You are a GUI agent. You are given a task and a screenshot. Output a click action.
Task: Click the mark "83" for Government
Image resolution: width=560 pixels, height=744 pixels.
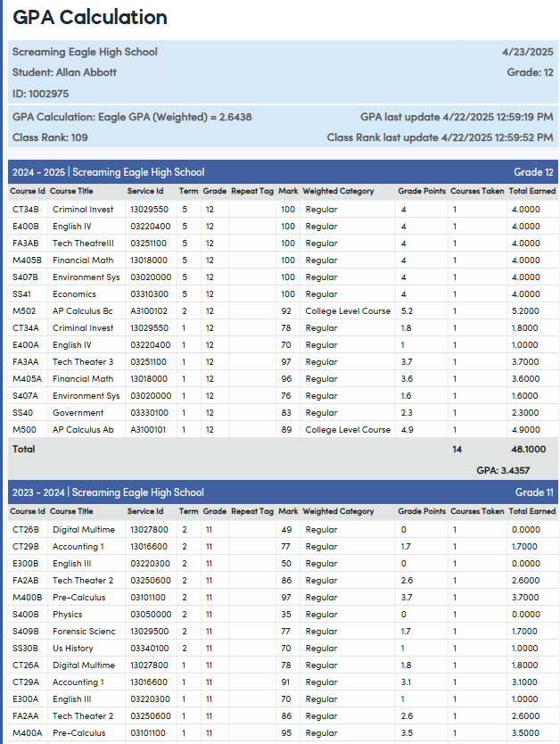pos(286,413)
